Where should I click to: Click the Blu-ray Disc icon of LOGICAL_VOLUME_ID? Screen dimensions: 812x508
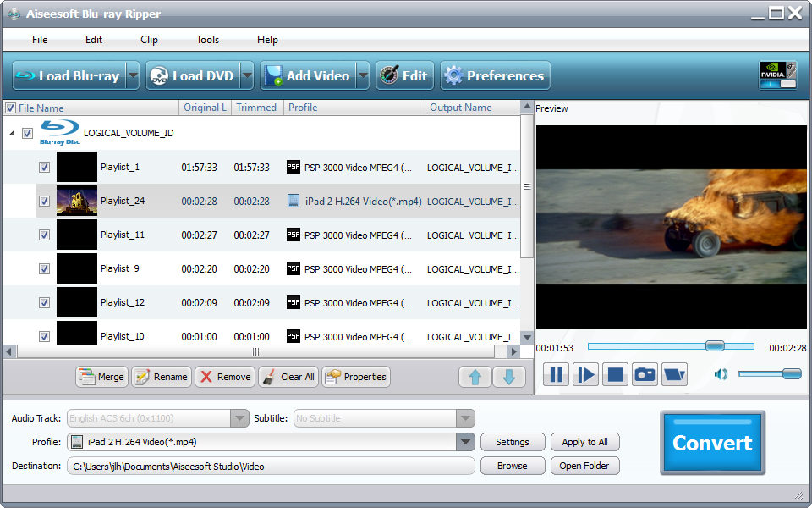[x=59, y=133]
